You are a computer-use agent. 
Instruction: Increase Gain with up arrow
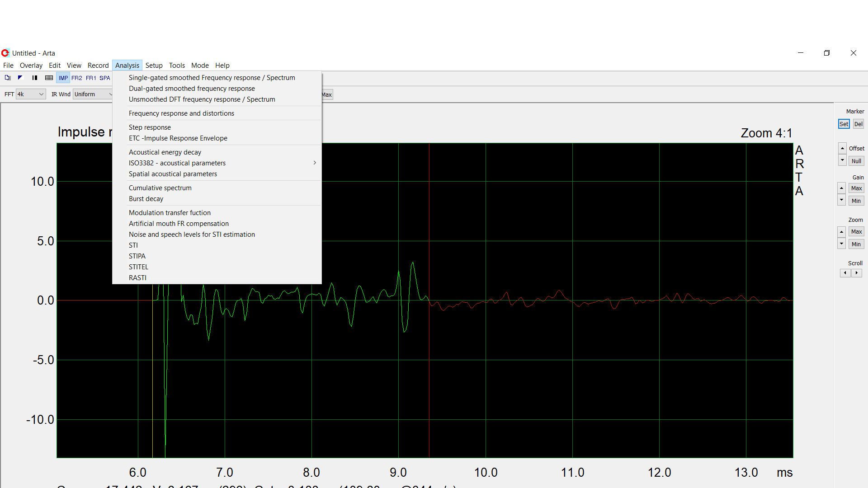[x=841, y=188]
